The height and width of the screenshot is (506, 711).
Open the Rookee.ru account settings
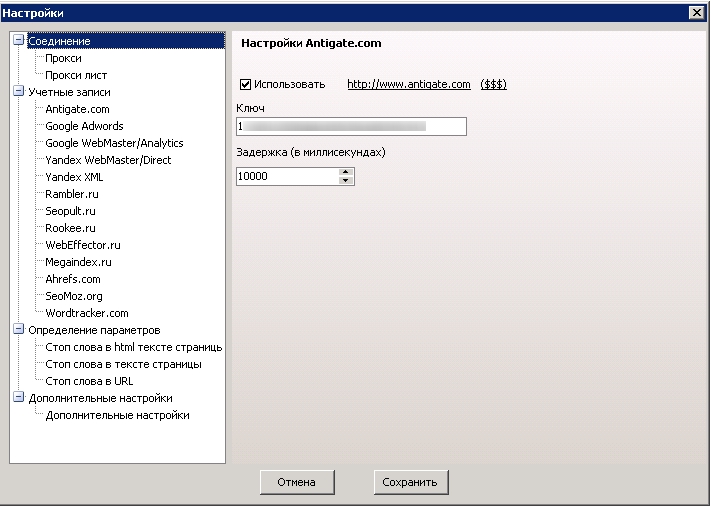coord(70,228)
